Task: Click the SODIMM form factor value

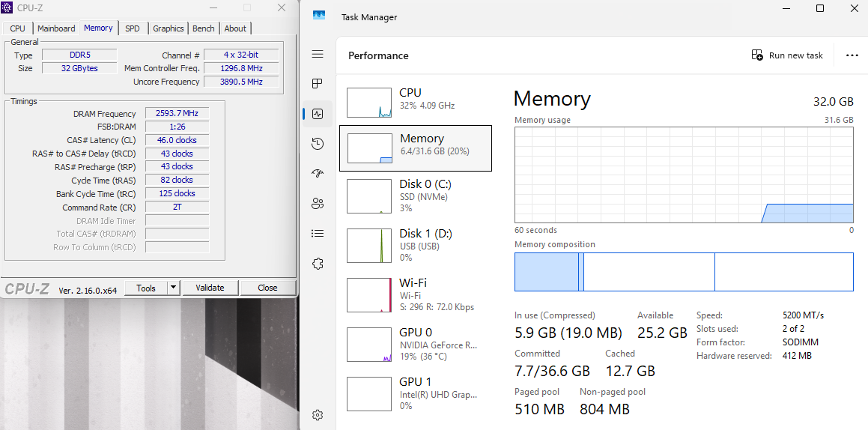Action: [x=801, y=342]
